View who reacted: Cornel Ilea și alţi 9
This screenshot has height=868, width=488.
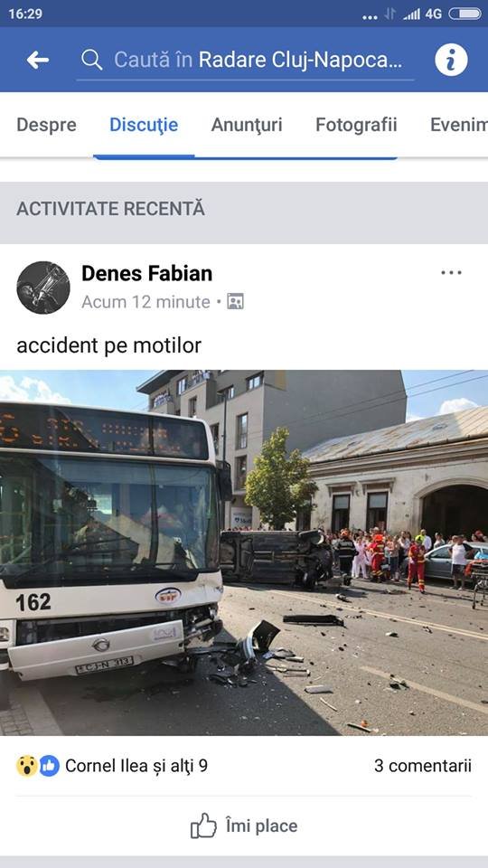pyautogui.click(x=136, y=766)
